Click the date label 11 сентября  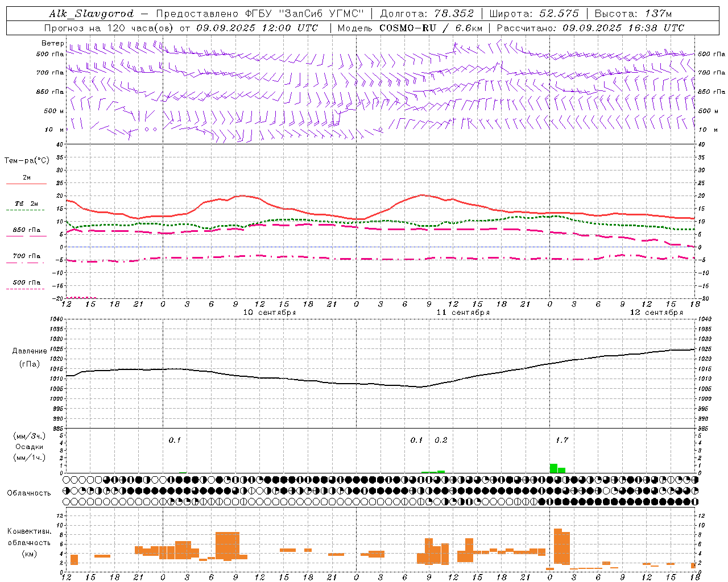tap(463, 313)
